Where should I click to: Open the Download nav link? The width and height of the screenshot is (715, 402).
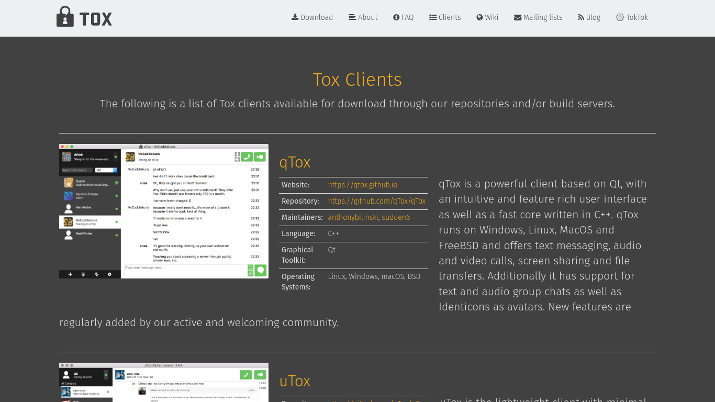pos(312,17)
